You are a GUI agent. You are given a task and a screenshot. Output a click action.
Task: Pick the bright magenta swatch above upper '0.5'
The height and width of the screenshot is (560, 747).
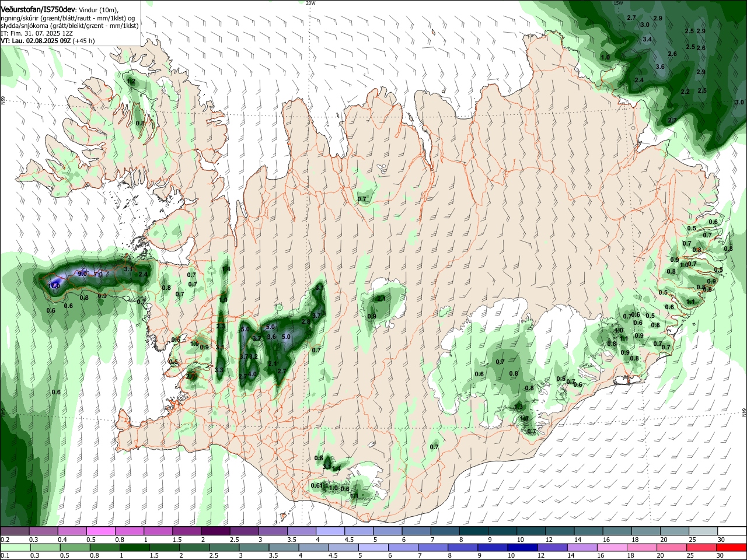point(100,531)
